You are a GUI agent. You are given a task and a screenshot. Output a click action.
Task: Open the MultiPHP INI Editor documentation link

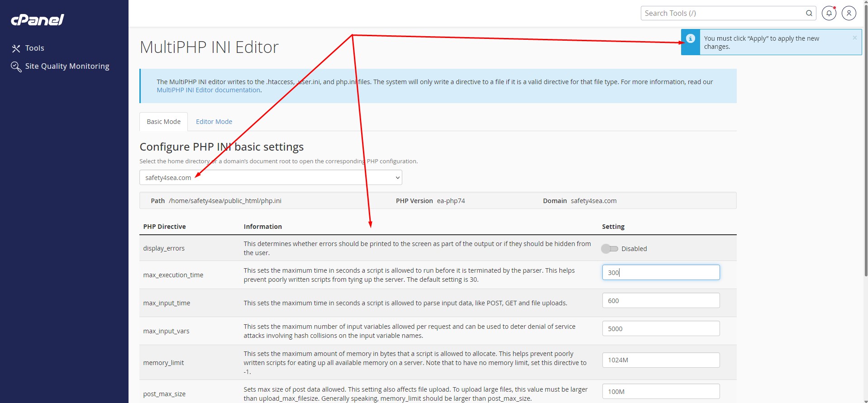pos(208,90)
